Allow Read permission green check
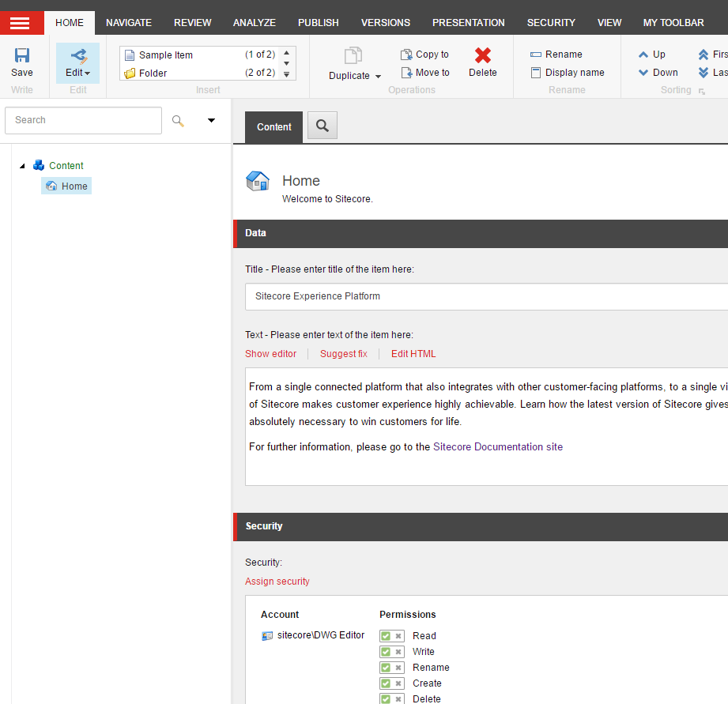Viewport: 728px width, 704px height. tap(386, 636)
